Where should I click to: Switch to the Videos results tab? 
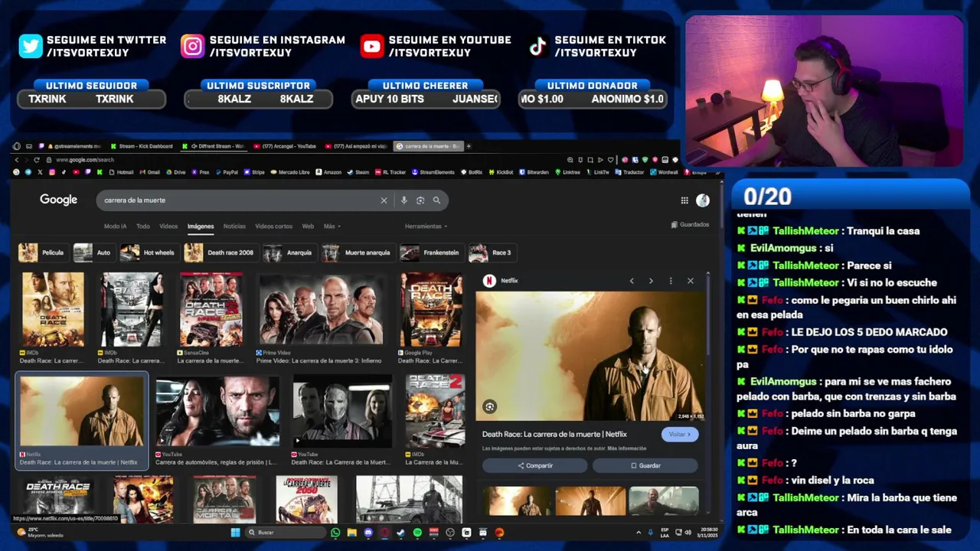[x=168, y=227]
